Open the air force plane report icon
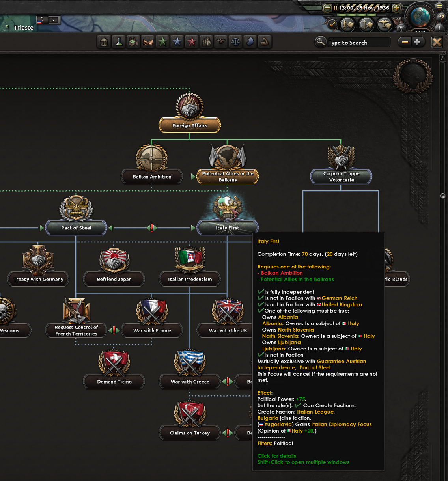 click(x=385, y=24)
